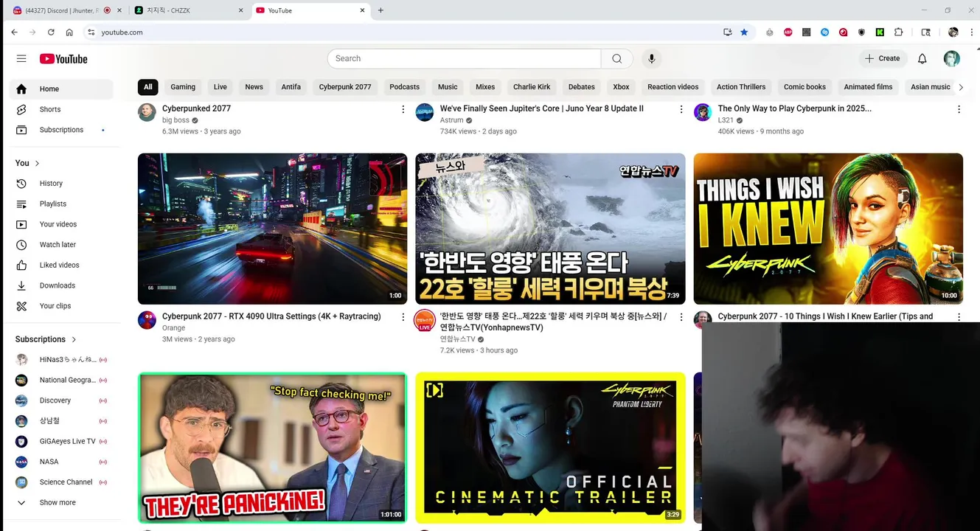Screen dimensions: 980x531
Task: Open the YouTube hamburger guide menu
Action: 21,58
